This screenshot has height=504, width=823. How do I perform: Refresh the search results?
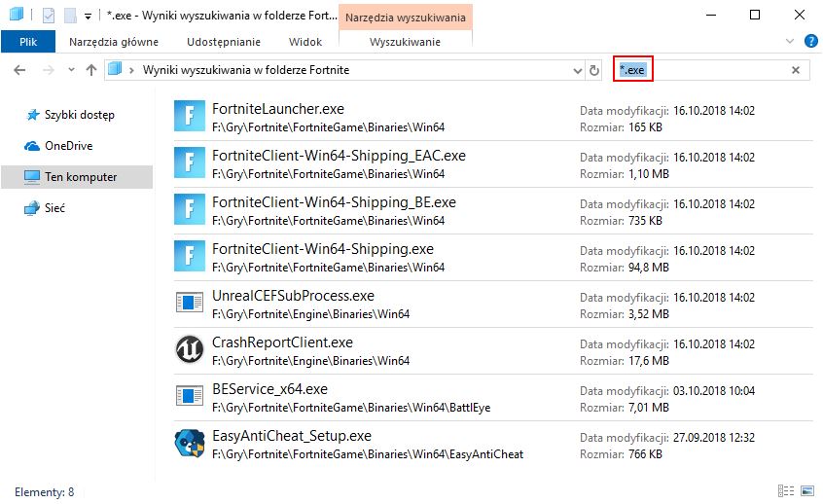tap(594, 70)
